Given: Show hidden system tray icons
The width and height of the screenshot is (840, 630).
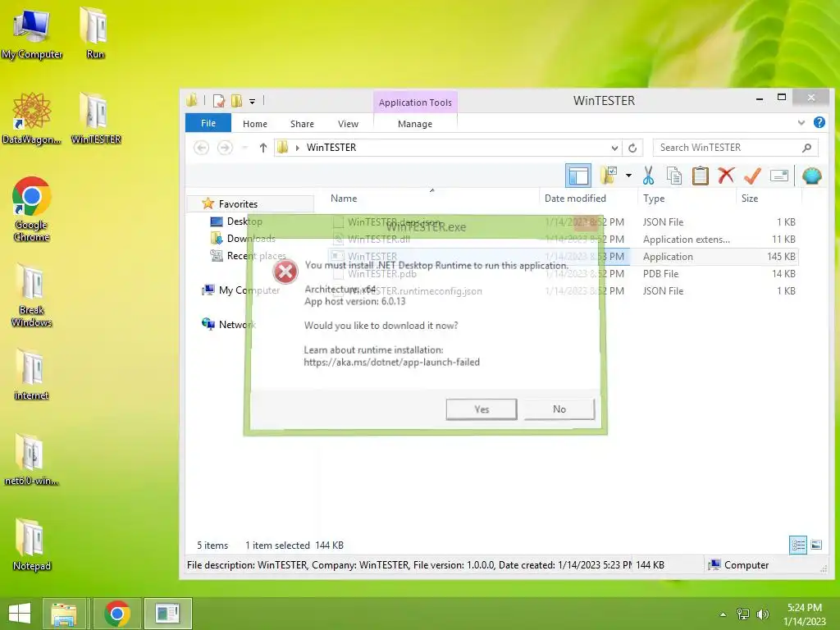Looking at the screenshot, I should coord(723,614).
